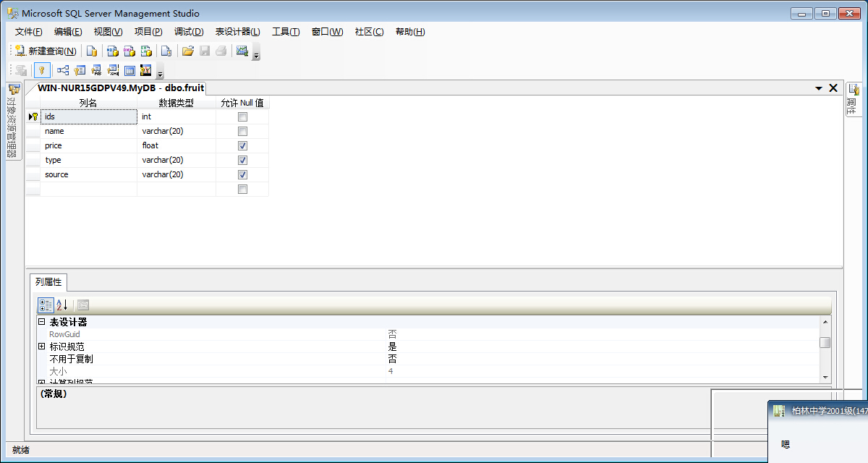Expand the 标识规范 property
This screenshot has width=868, height=463.
(x=42, y=347)
